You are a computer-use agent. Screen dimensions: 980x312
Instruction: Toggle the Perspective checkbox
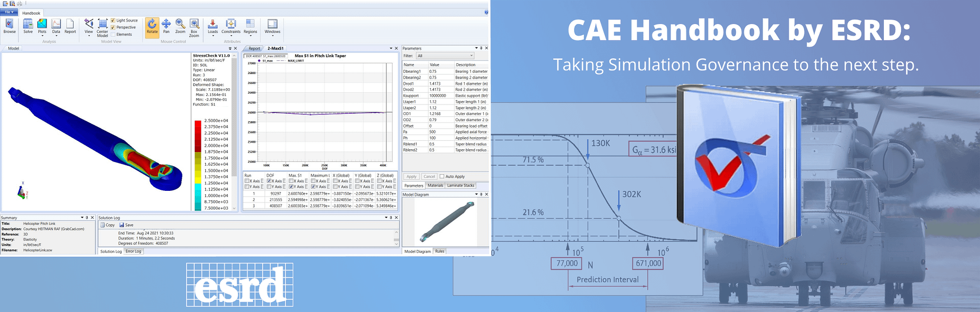[113, 27]
